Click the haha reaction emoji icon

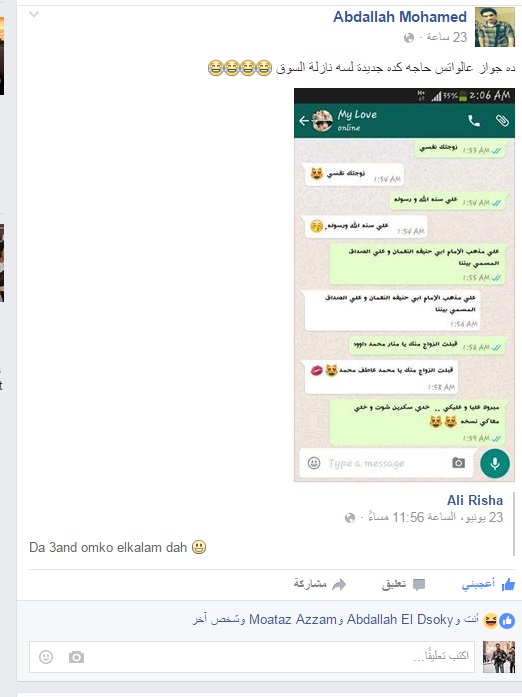(x=490, y=621)
